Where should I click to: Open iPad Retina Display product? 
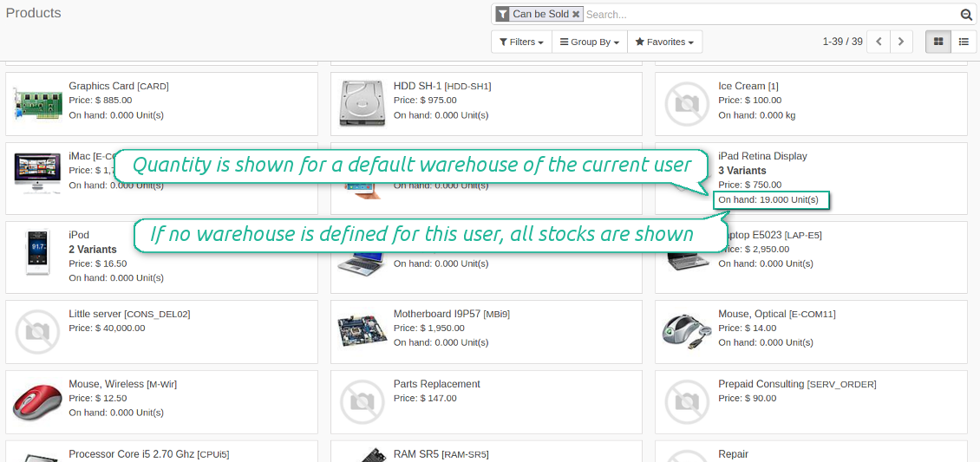(x=762, y=156)
